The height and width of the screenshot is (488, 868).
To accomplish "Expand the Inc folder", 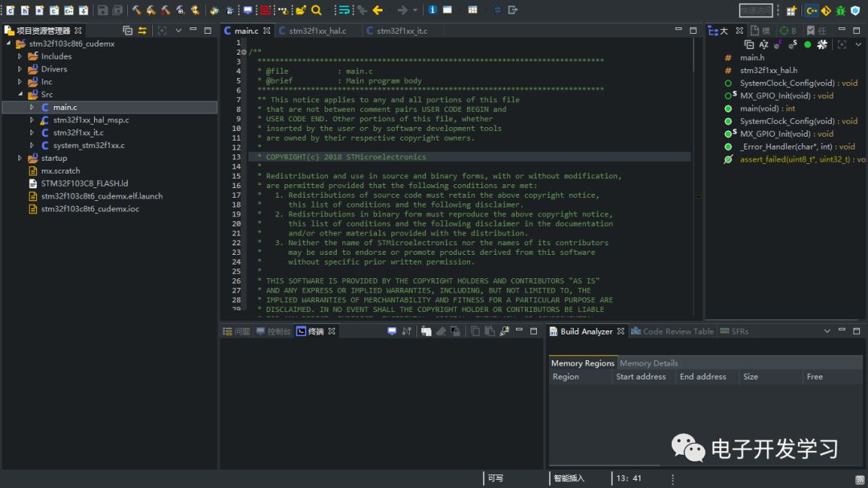I will [x=20, y=81].
